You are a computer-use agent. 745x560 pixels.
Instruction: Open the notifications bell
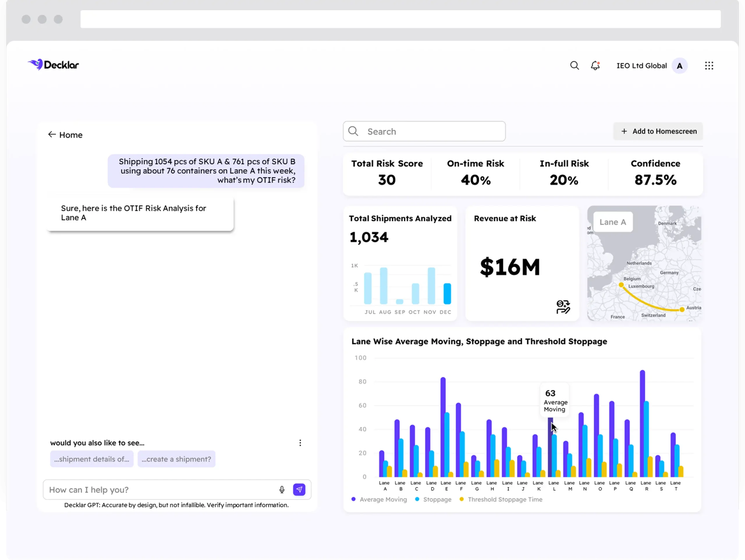pos(595,65)
